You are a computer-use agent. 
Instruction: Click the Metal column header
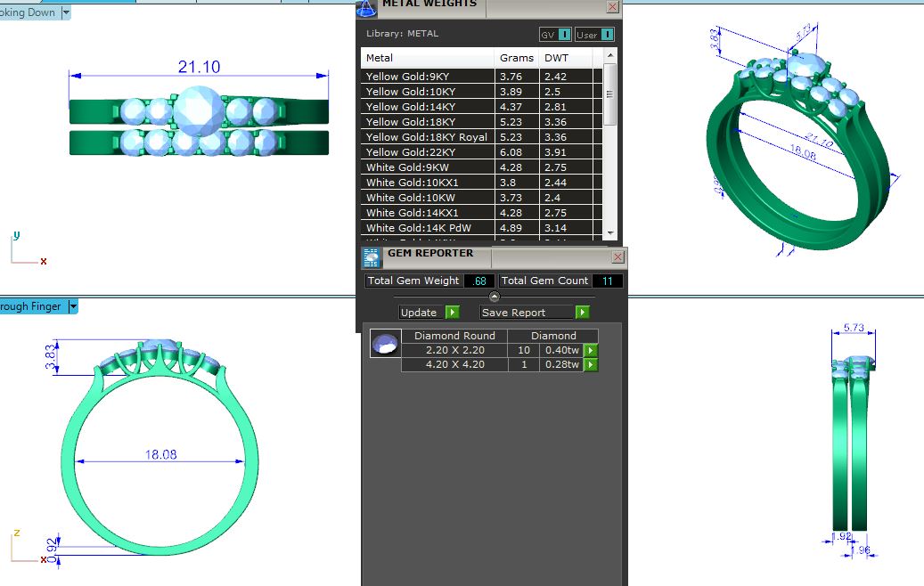tap(428, 58)
